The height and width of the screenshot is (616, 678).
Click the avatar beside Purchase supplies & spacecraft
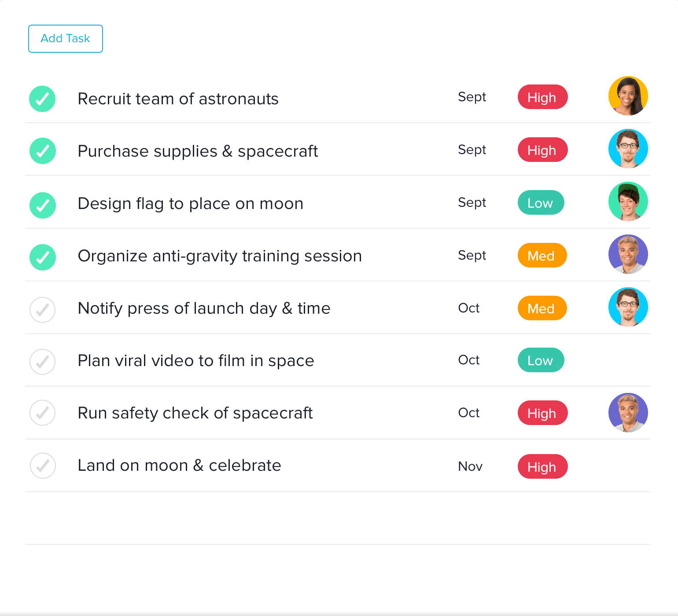(x=628, y=149)
